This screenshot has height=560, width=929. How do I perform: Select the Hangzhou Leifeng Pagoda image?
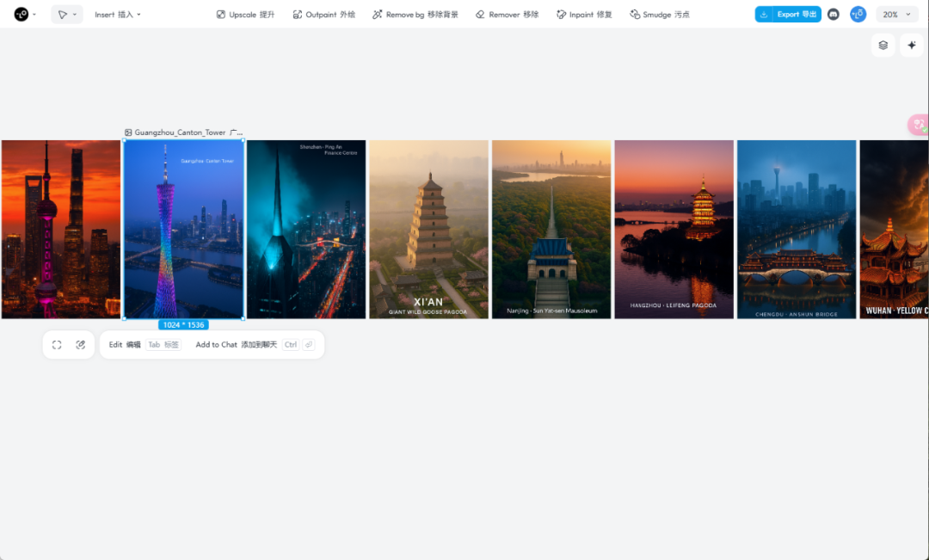674,229
